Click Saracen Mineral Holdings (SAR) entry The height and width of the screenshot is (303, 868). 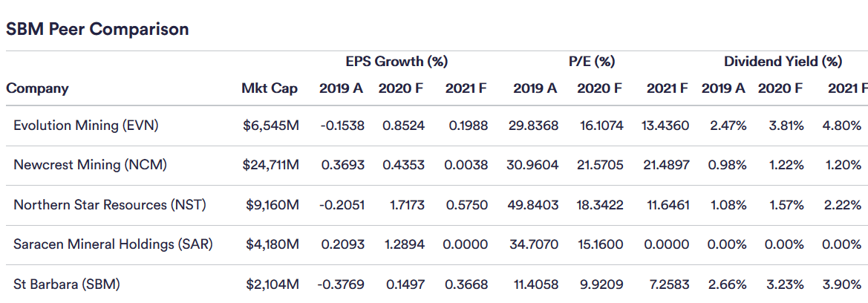[113, 244]
